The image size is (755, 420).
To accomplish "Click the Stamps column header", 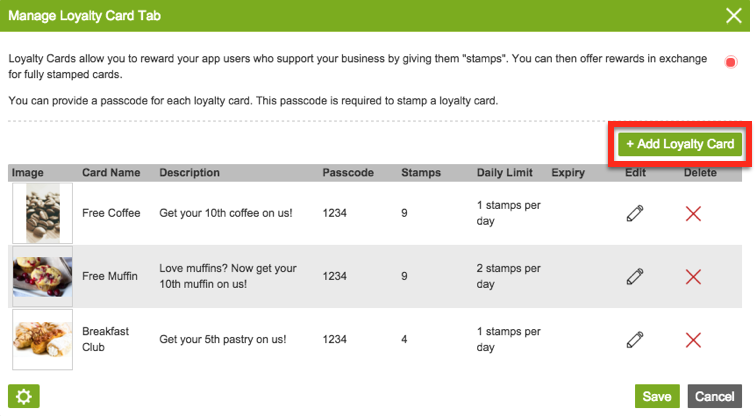I will (421, 173).
